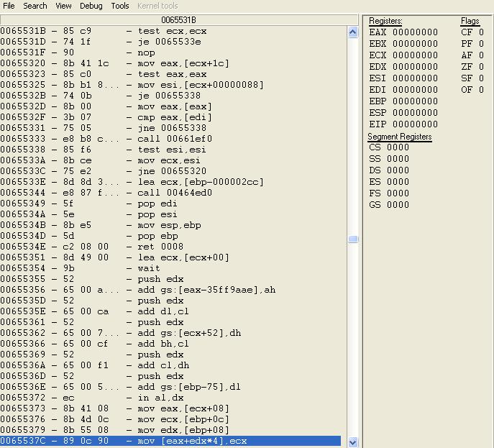Image resolution: width=494 pixels, height=448 pixels.
Task: Click the EAX register value
Action: pos(413,32)
